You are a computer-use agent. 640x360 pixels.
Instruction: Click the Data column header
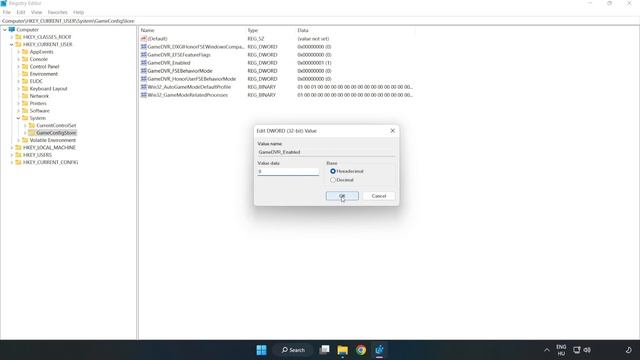tap(355, 30)
